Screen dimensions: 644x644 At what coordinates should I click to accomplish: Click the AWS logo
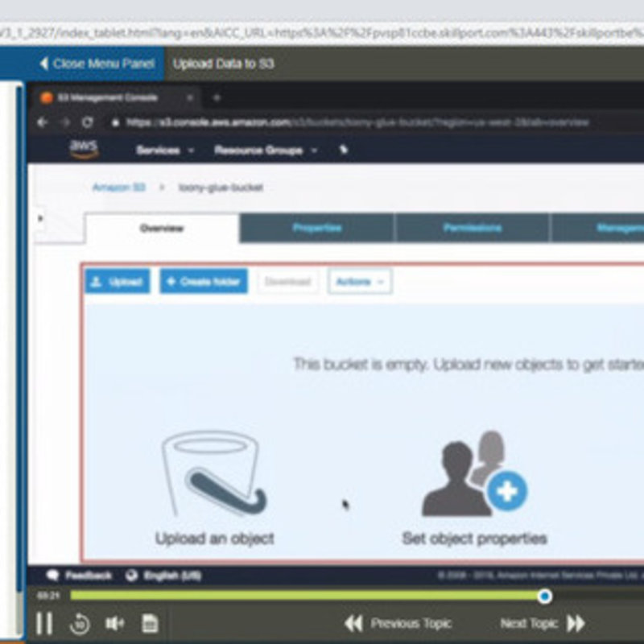(x=84, y=149)
